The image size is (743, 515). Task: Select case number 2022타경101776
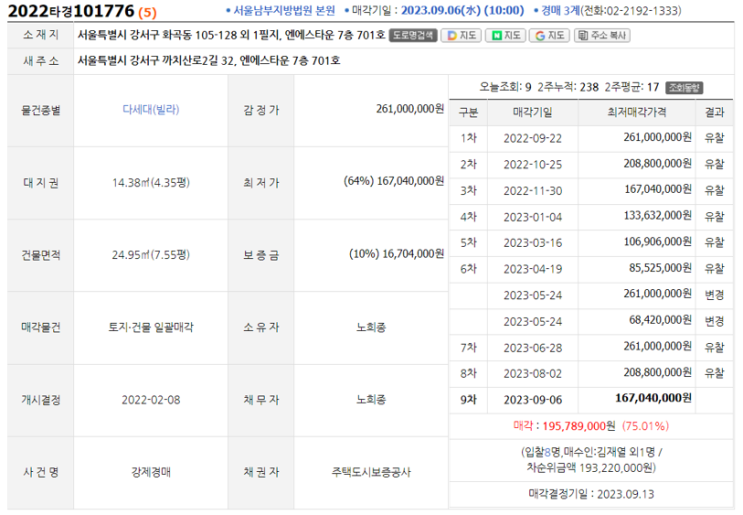tap(71, 11)
